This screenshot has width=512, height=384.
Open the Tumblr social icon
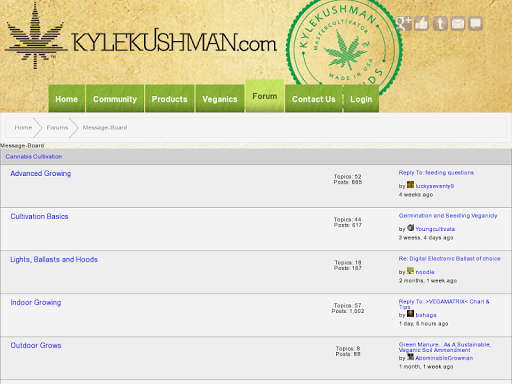click(x=440, y=24)
